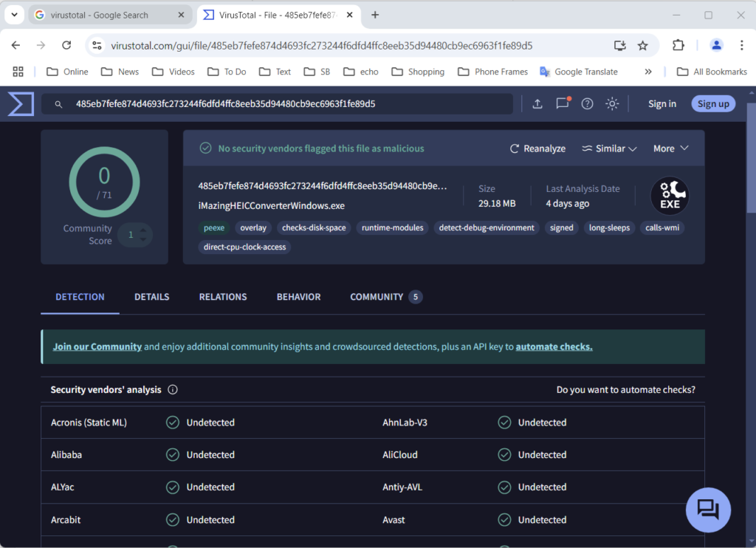This screenshot has width=756, height=548.
Task: Click the upload file icon
Action: [x=537, y=103]
